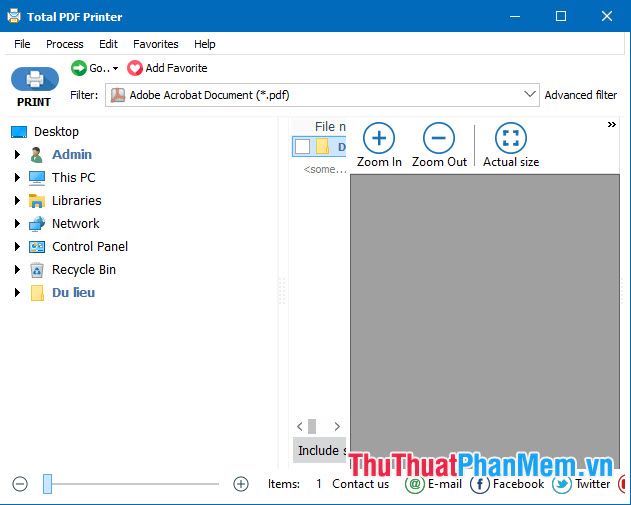631x505 pixels.
Task: Click the E-mail link text
Action: click(x=445, y=484)
